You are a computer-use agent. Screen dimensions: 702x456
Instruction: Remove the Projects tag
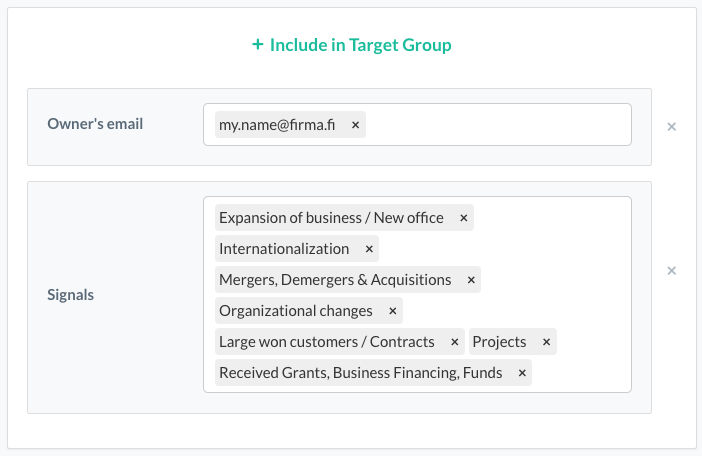546,342
